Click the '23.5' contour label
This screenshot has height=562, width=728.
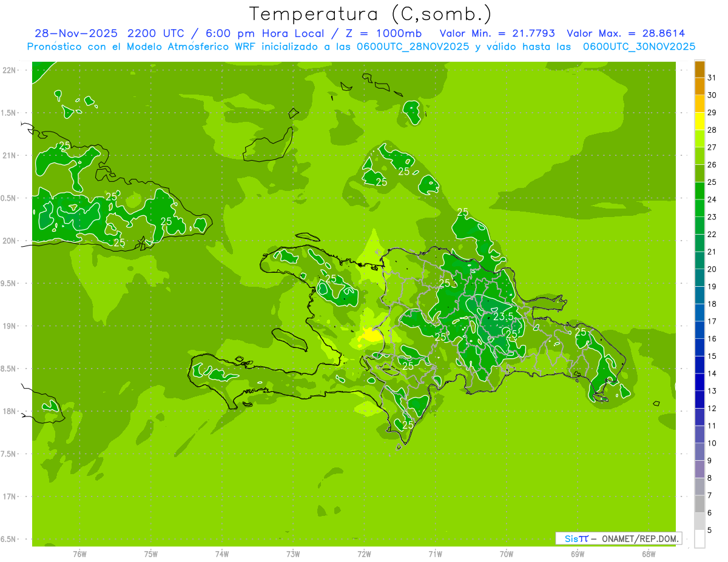click(x=503, y=316)
